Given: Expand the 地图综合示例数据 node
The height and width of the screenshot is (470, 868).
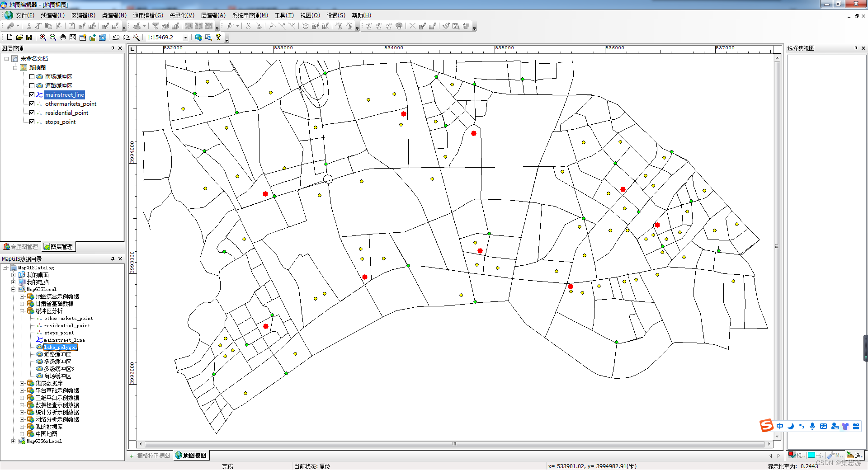Looking at the screenshot, I should tap(22, 296).
